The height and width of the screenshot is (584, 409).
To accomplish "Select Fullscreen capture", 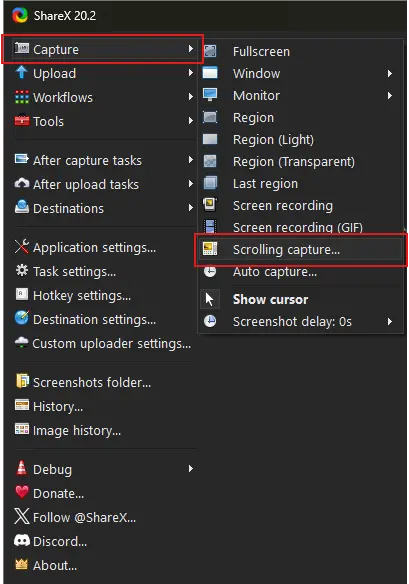I will (301, 51).
